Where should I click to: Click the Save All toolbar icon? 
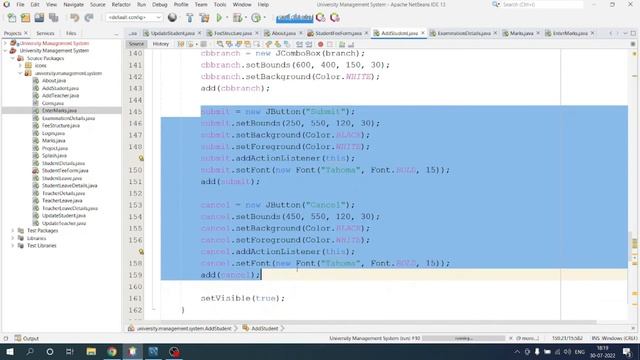click(53, 18)
